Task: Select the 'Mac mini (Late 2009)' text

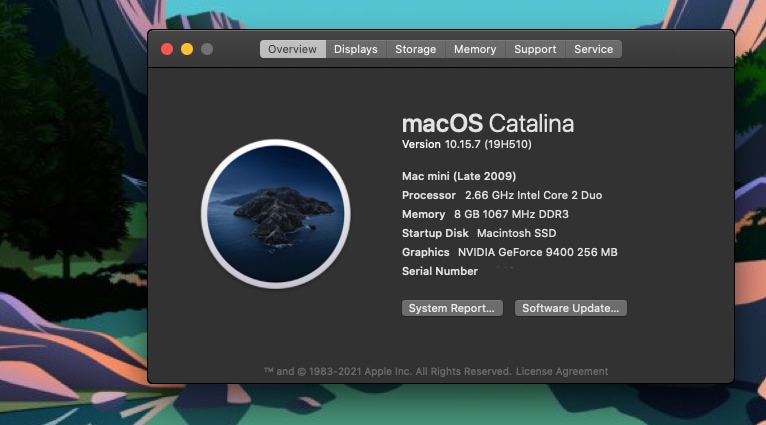Action: pos(459,176)
